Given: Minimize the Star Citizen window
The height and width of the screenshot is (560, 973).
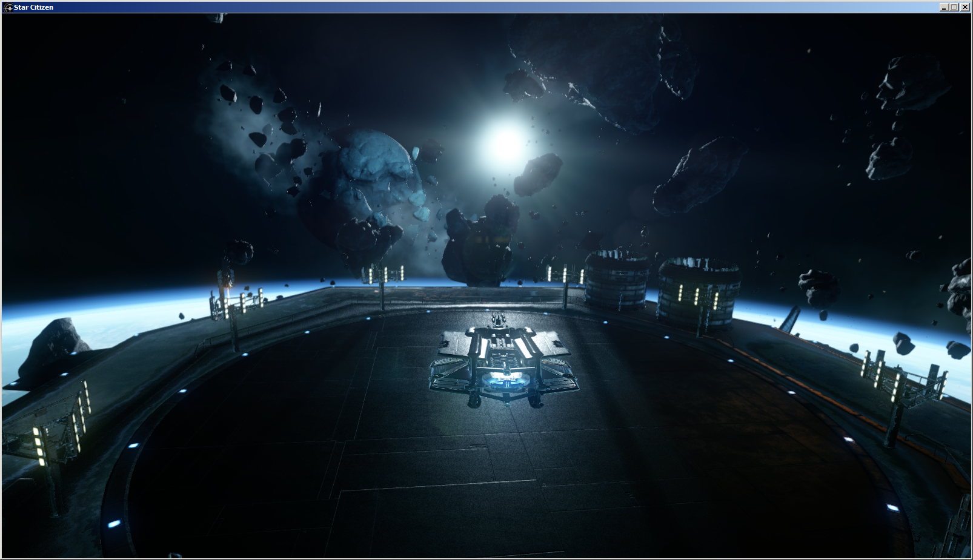Looking at the screenshot, I should [944, 7].
